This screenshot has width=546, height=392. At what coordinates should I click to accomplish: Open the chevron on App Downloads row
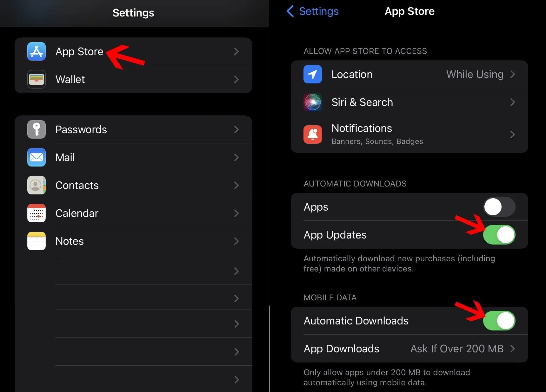[x=512, y=349]
